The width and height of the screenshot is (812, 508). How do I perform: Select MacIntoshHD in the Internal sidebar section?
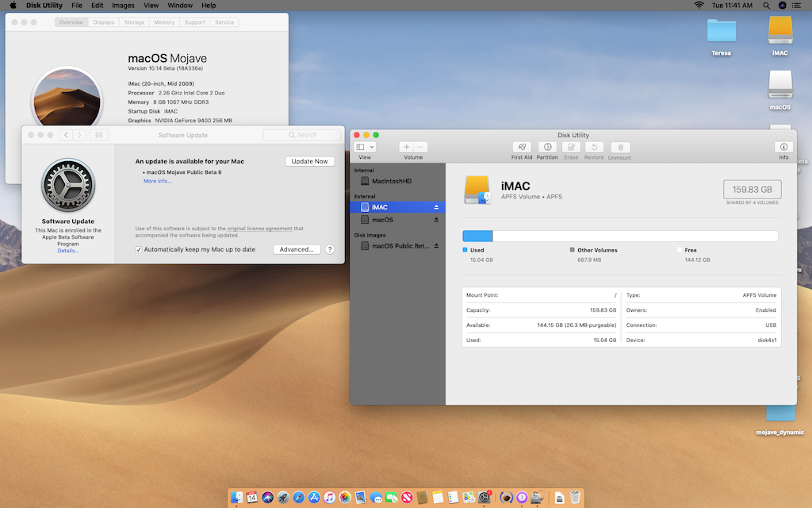391,181
